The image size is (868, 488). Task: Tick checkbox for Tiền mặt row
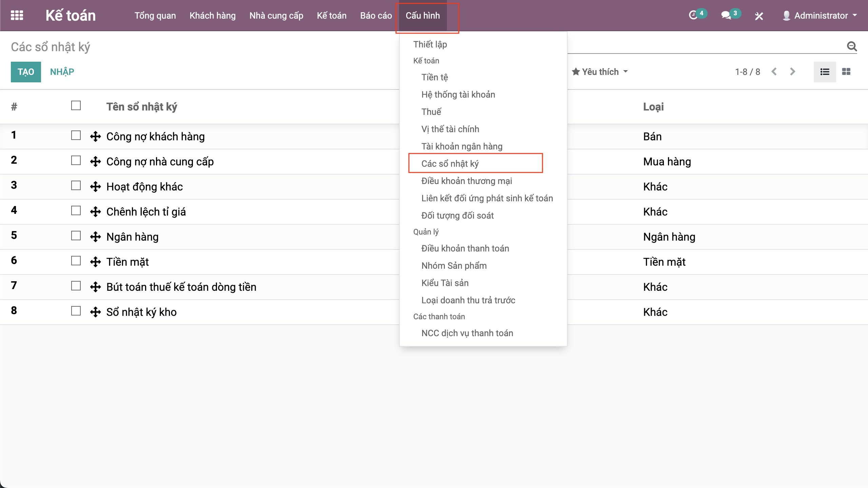76,261
